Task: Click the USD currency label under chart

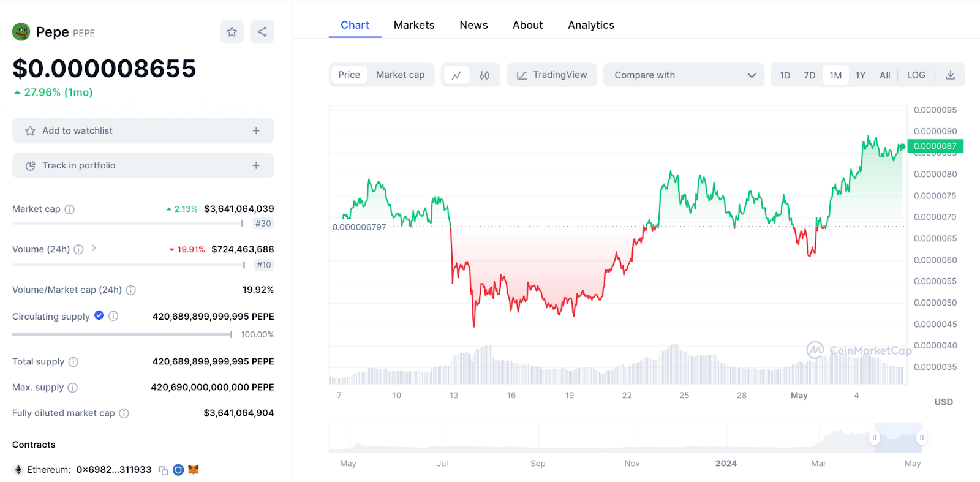Action: 943,402
